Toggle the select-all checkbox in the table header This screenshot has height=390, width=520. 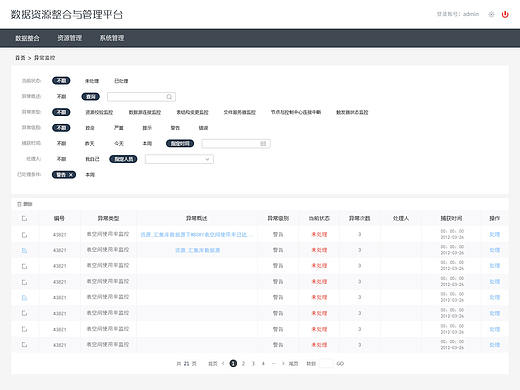[24, 219]
